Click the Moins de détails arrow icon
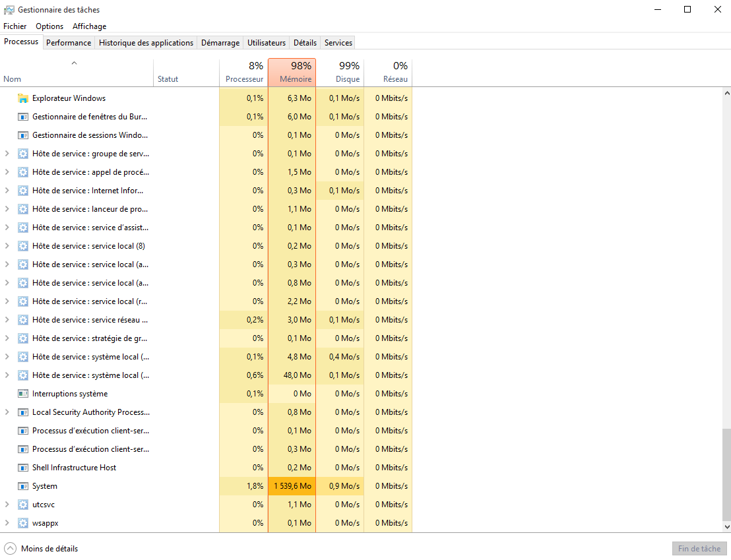This screenshot has width=731, height=560. (11, 549)
